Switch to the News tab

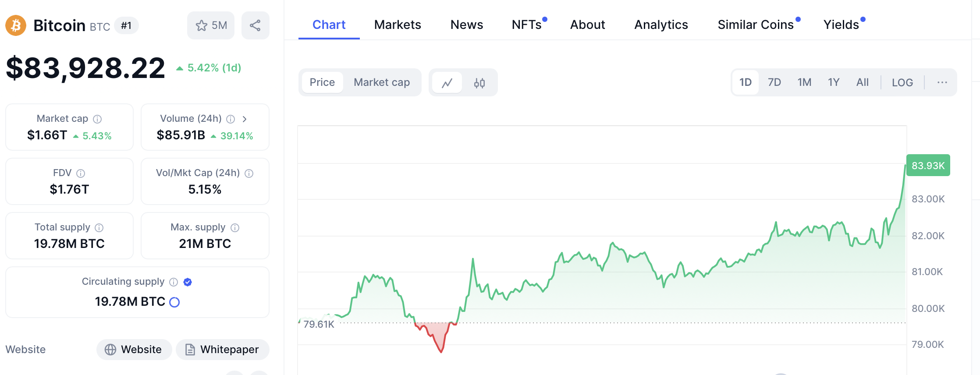(467, 25)
